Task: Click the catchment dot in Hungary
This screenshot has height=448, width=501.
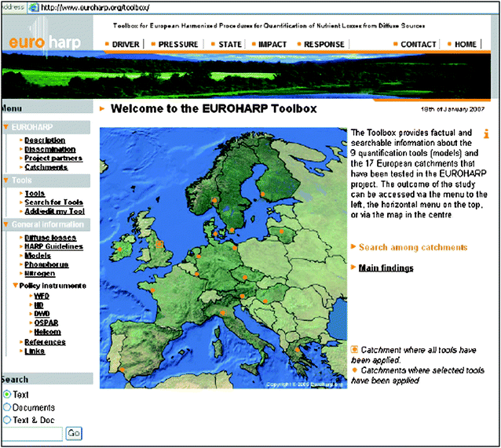Action: coord(265,300)
